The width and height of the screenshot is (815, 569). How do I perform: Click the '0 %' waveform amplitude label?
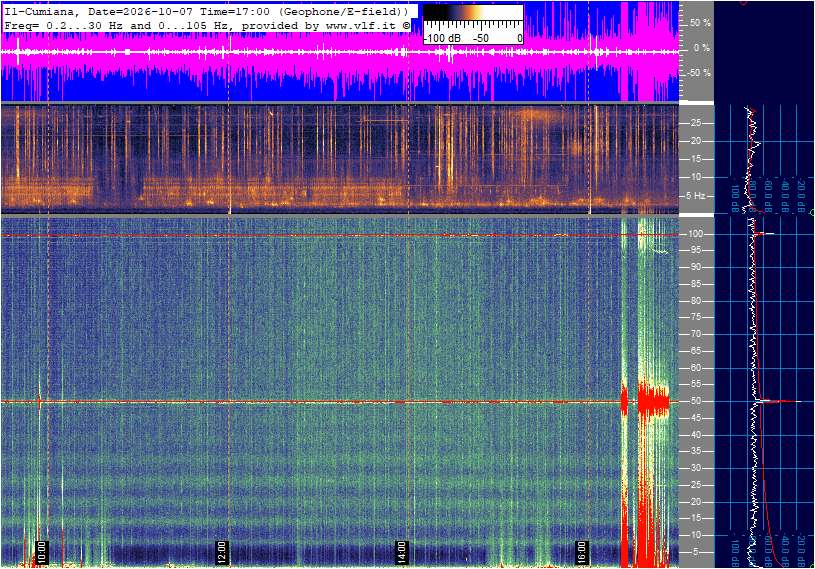pos(702,48)
